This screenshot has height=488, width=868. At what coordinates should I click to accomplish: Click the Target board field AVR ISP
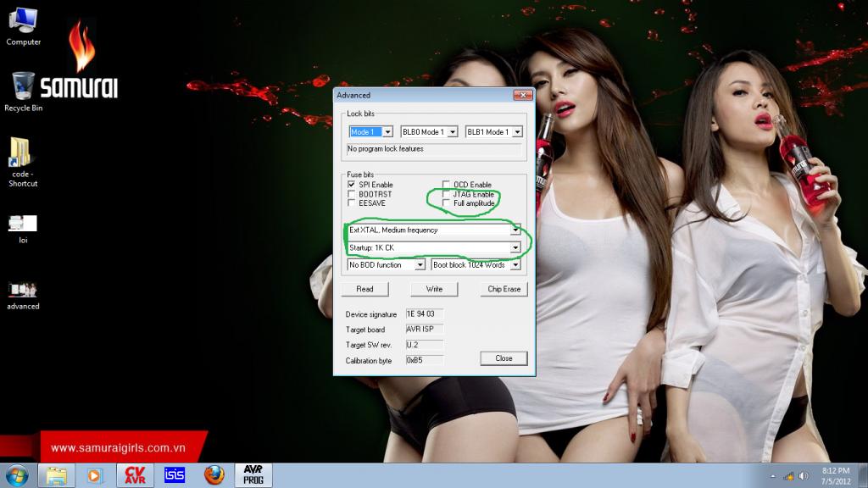click(425, 330)
